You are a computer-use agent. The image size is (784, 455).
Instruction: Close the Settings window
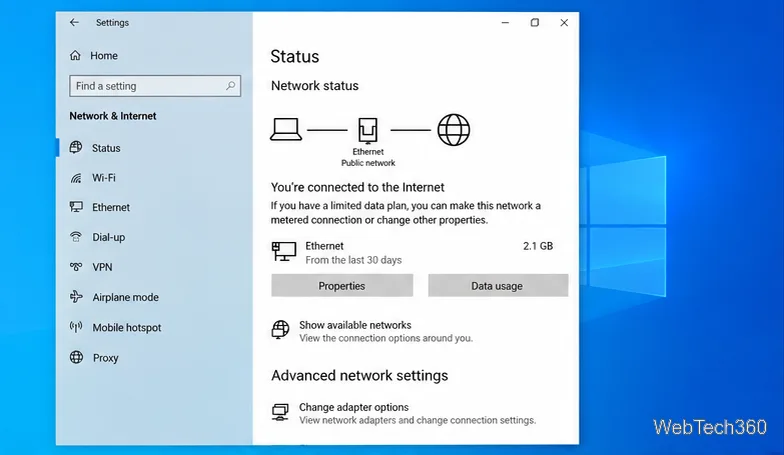tap(564, 22)
